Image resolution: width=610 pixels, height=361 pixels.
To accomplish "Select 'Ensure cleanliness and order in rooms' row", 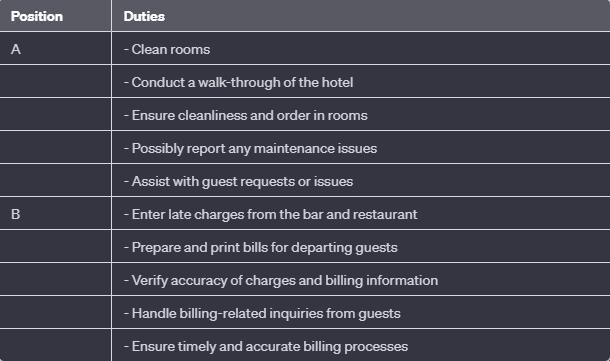I will 361,115.
